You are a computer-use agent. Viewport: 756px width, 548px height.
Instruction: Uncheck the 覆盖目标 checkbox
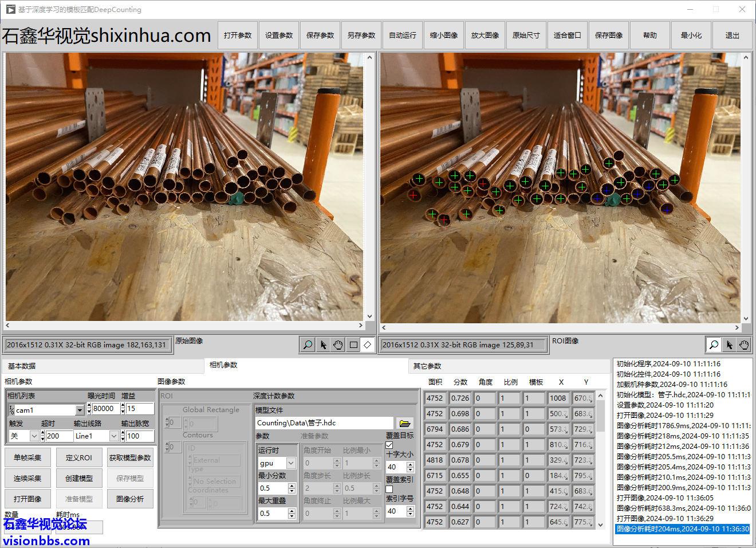[389, 445]
